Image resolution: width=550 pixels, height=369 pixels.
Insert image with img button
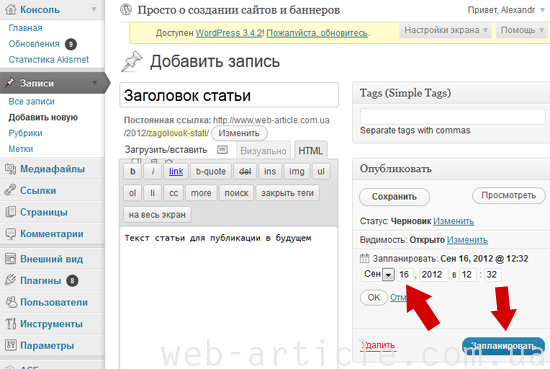[296, 171]
